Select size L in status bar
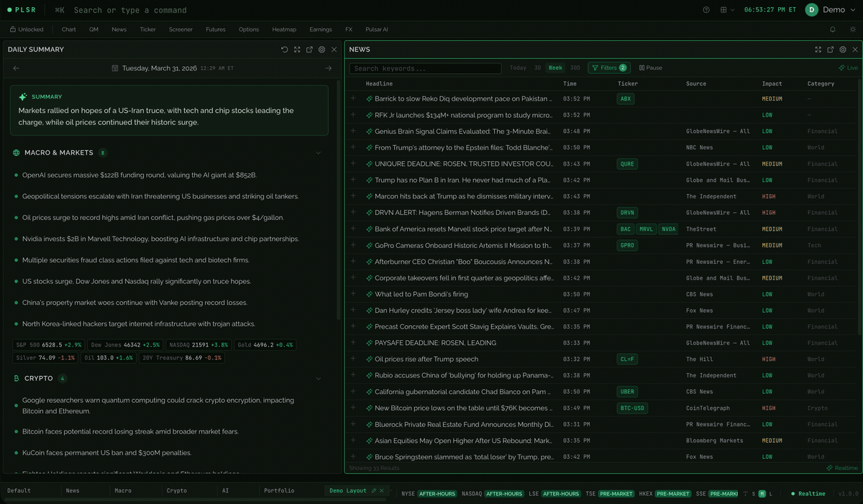 coord(771,494)
